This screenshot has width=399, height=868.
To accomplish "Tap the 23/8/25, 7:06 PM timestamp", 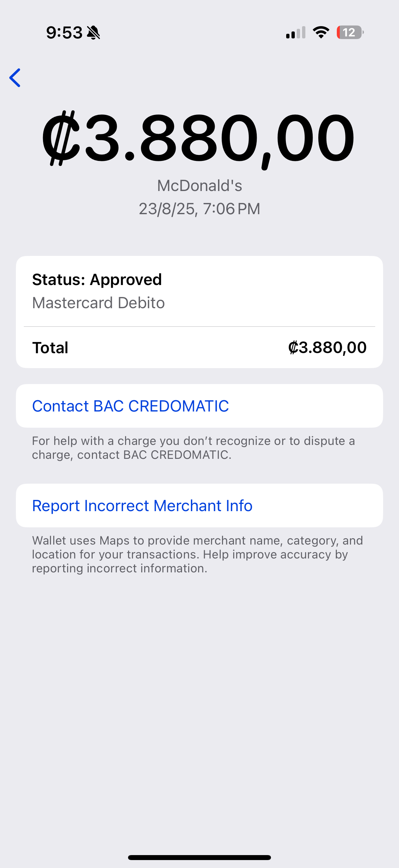I will point(199,209).
